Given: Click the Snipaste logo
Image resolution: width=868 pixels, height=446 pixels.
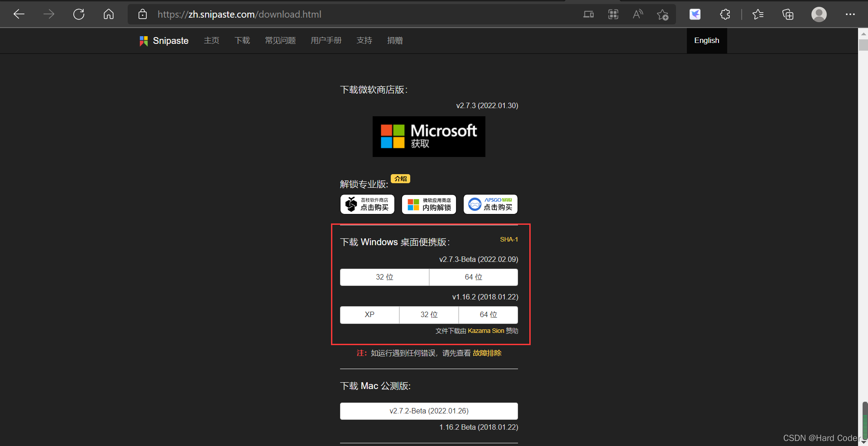Looking at the screenshot, I should pos(164,41).
